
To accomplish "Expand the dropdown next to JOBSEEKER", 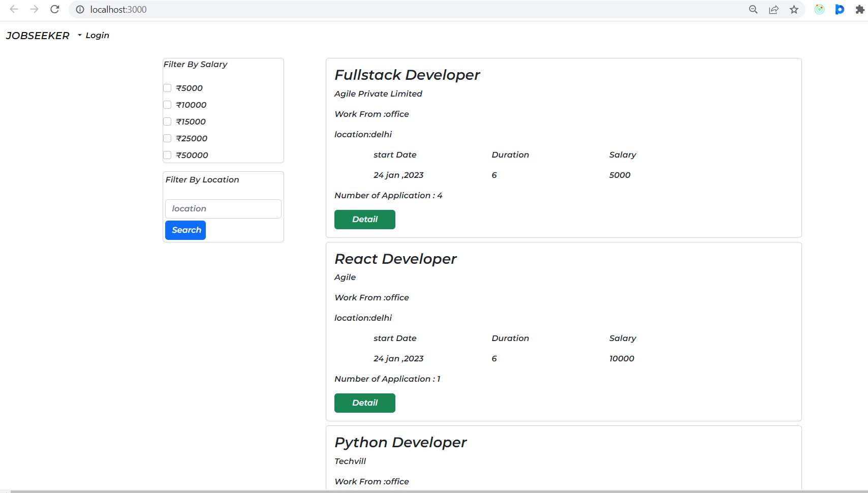I will 79,36.
